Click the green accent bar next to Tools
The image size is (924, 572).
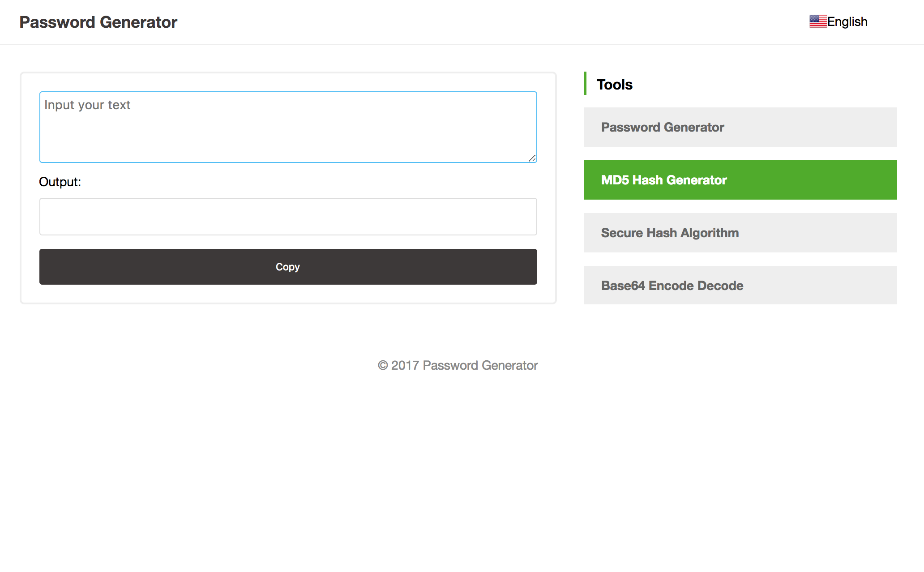[586, 84]
